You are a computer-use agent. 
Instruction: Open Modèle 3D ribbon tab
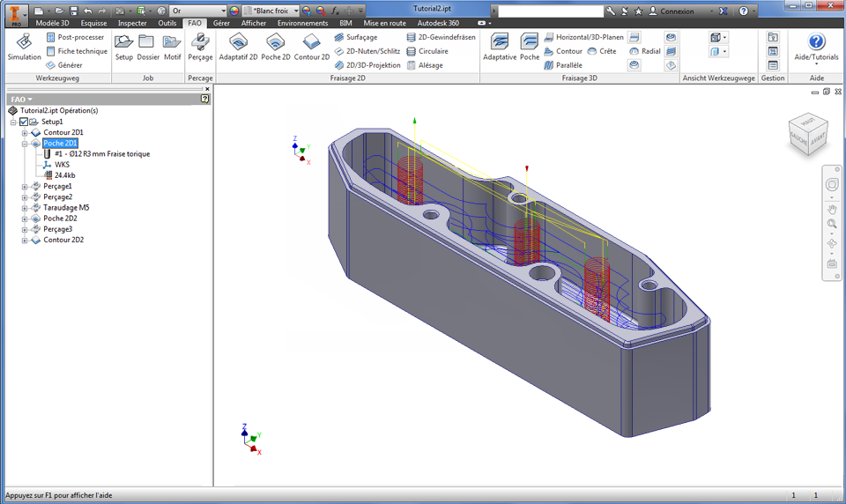point(52,23)
